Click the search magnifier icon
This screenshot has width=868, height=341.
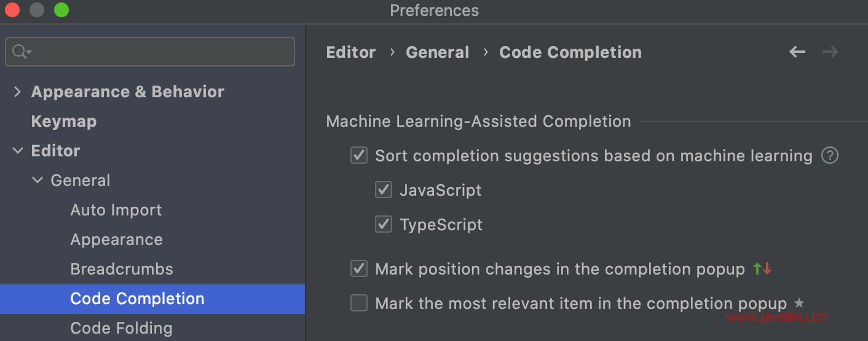point(21,52)
